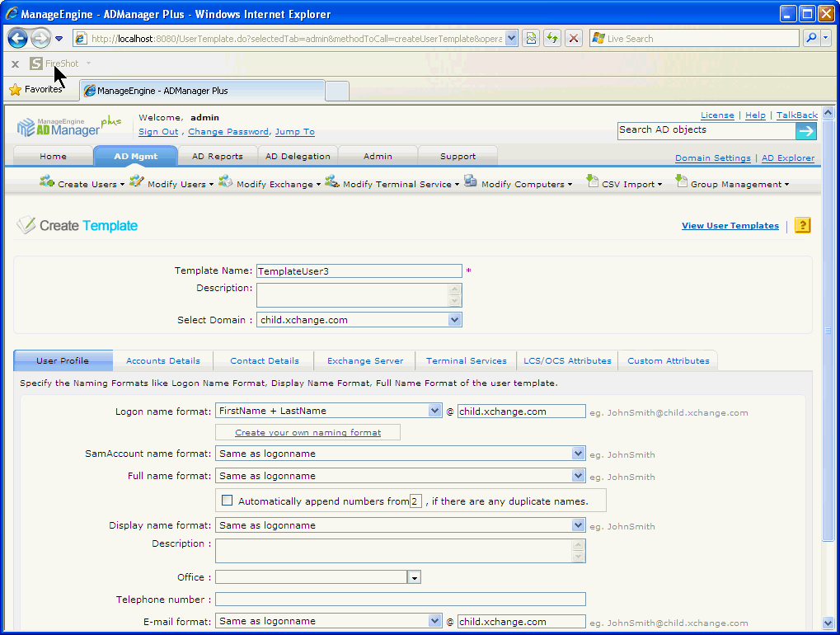Switch to LCS/OCS Attributes tab
Image resolution: width=840 pixels, height=635 pixels.
(567, 360)
